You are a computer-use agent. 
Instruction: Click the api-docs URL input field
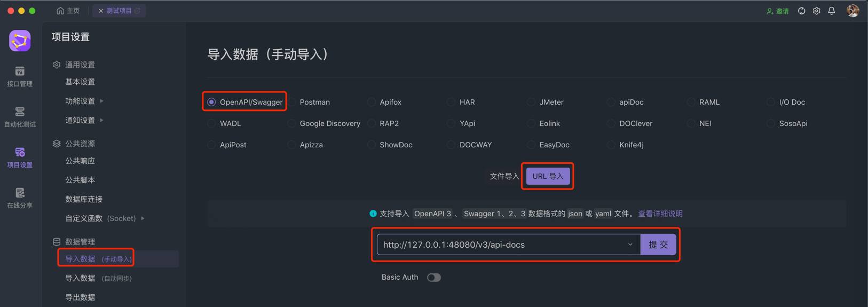pyautogui.click(x=502, y=245)
